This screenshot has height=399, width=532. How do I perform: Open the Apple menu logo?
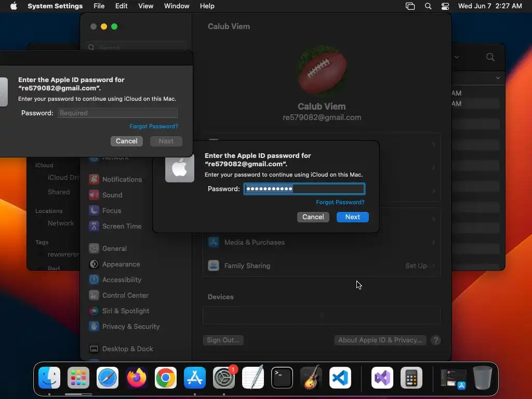click(14, 6)
